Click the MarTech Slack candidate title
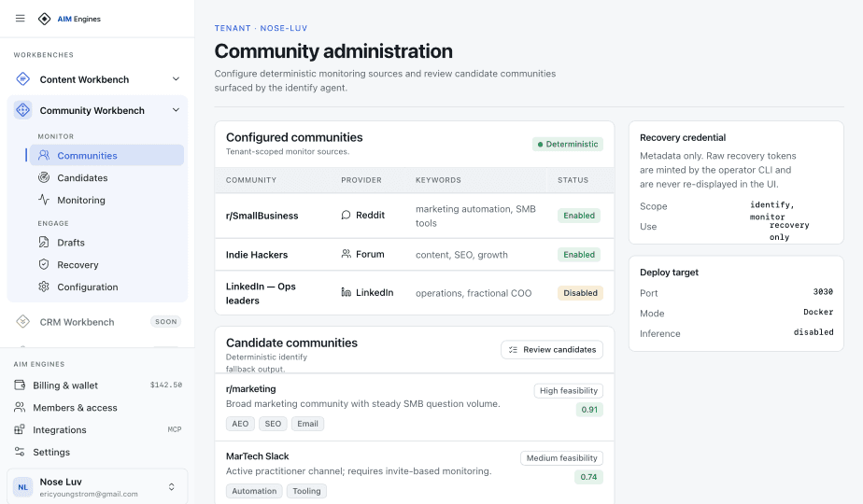Screen dimensions: 863x504 coord(257,456)
